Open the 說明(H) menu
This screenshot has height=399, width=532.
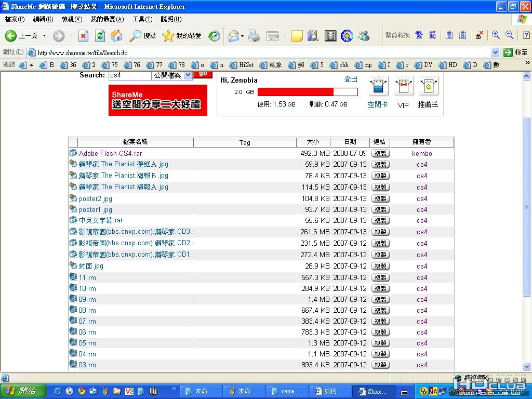click(171, 19)
